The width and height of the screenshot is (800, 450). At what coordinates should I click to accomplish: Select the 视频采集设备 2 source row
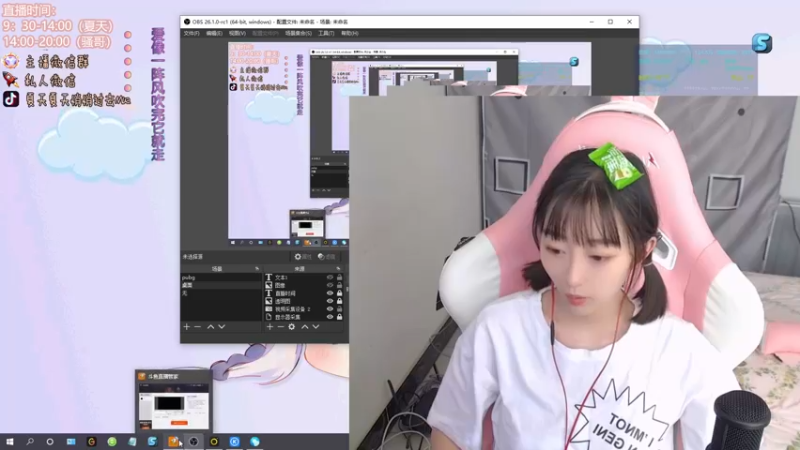(x=304, y=309)
